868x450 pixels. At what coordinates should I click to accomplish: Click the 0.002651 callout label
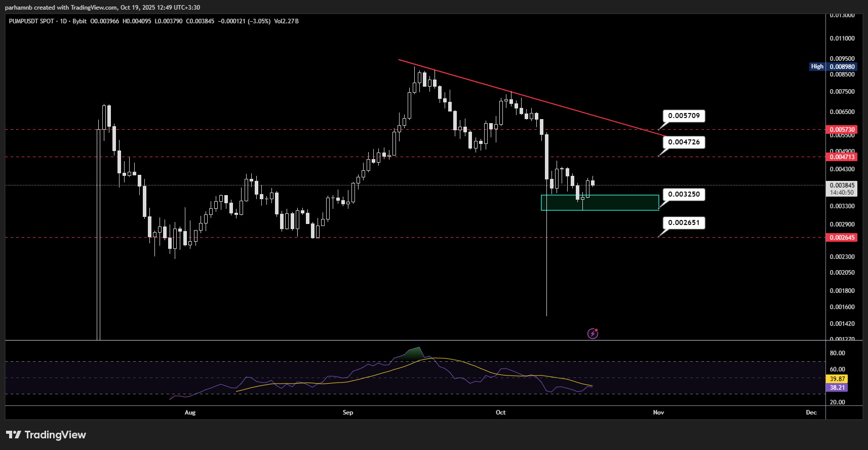click(x=684, y=223)
